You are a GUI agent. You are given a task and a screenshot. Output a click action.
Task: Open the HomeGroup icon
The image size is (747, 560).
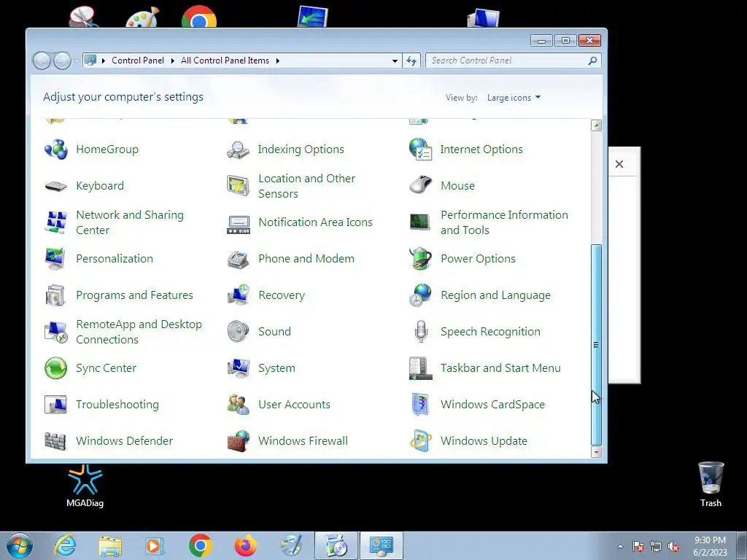pos(55,149)
